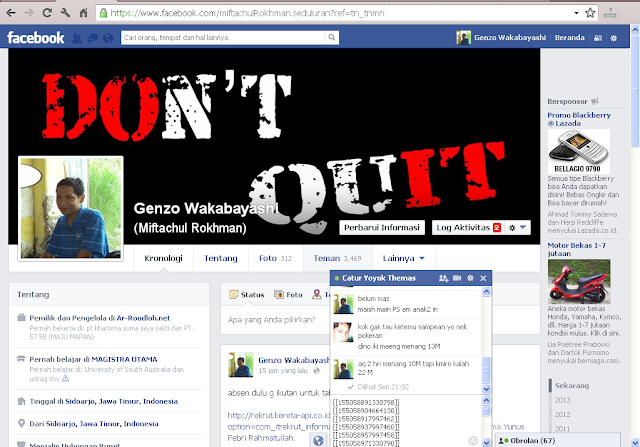Screen dimensions: 640x447
Task: Go back with the browser back arrow
Action: (11, 13)
